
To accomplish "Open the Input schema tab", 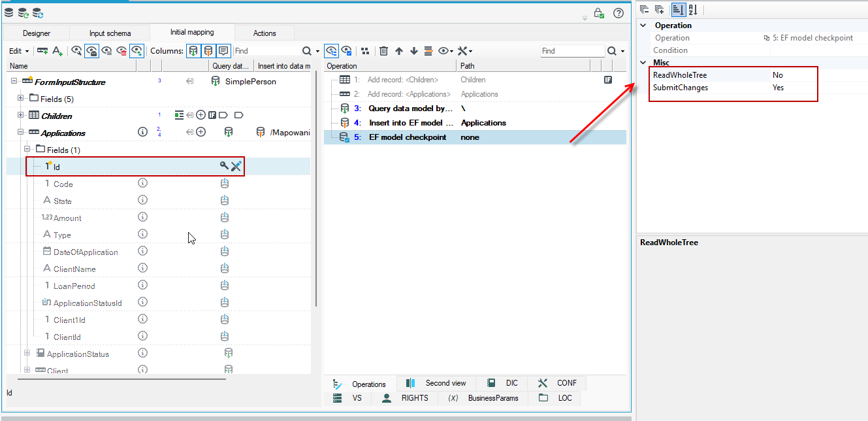I will pos(110,33).
